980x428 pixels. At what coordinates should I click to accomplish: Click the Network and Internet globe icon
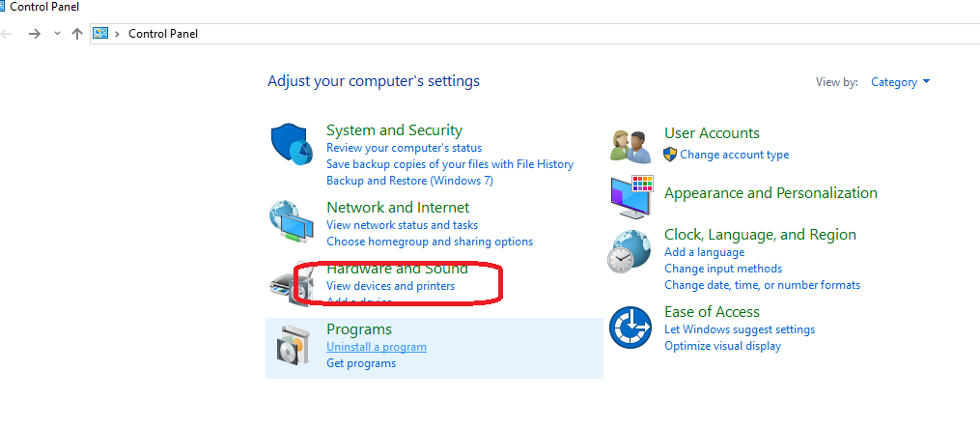tap(292, 222)
